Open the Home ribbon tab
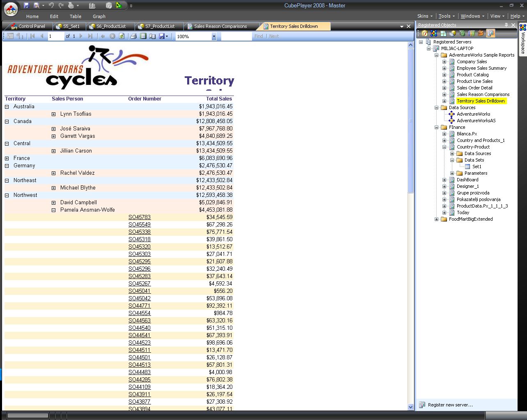The height and width of the screenshot is (420, 527). (32, 16)
